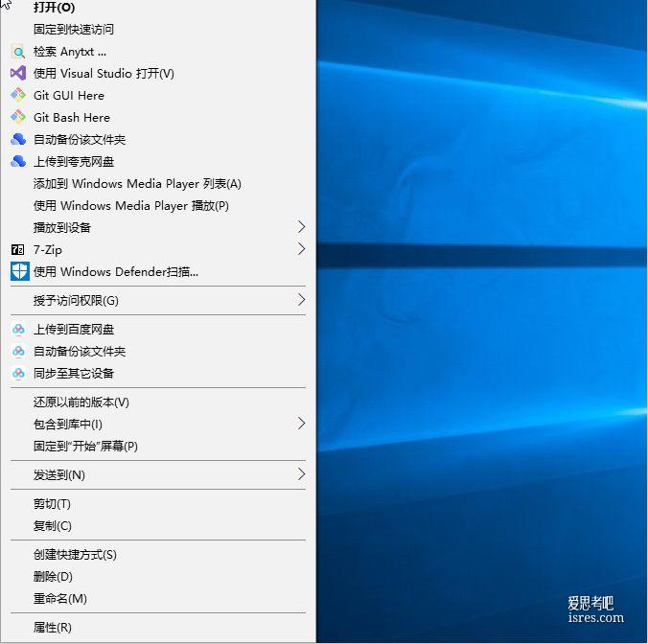
Task: Select 同步至其它设备
Action: [158, 374]
